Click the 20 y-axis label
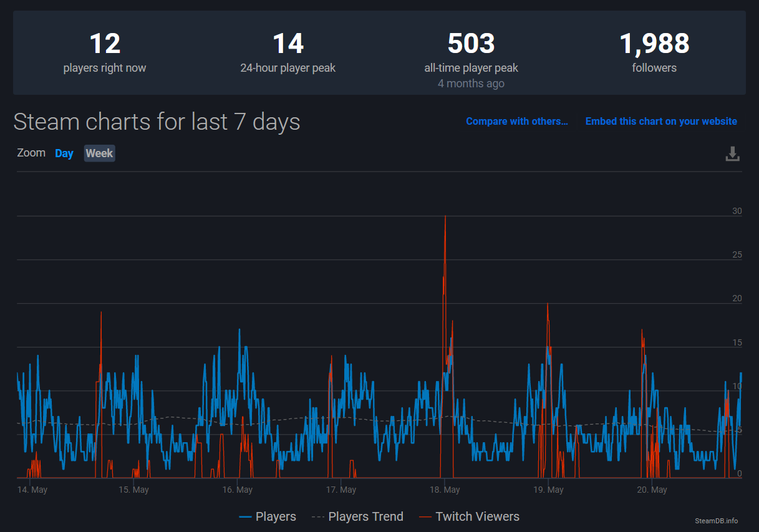759x532 pixels. 737,299
